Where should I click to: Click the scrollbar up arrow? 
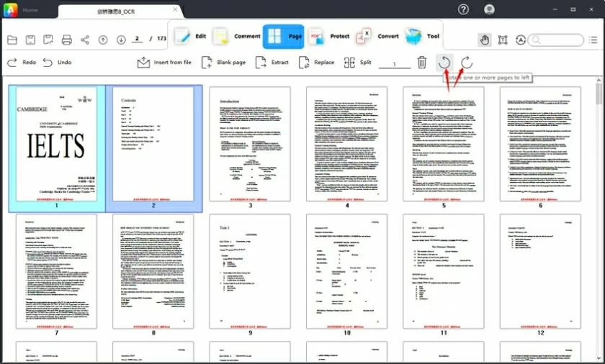click(x=599, y=80)
